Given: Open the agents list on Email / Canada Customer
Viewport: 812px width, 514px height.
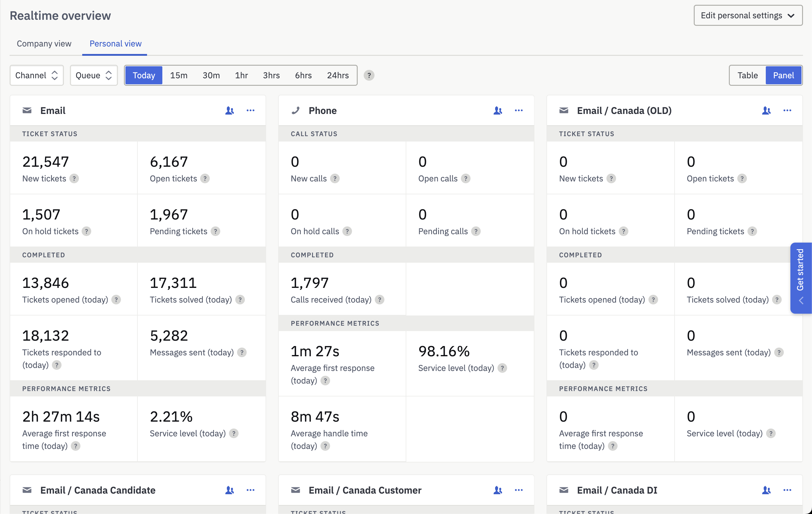Looking at the screenshot, I should [x=498, y=490].
